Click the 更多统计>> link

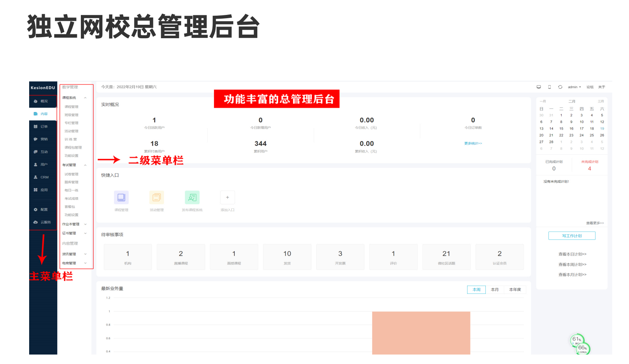pos(473,143)
